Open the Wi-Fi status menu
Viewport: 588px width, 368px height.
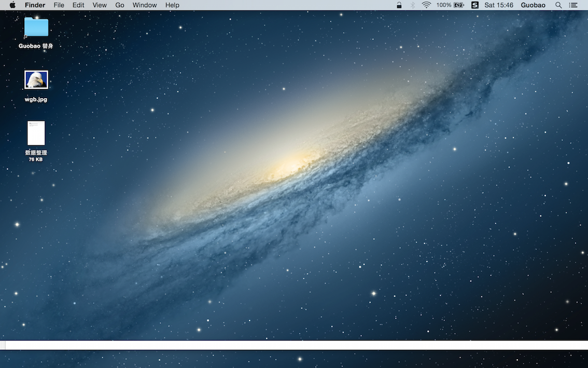pyautogui.click(x=426, y=5)
